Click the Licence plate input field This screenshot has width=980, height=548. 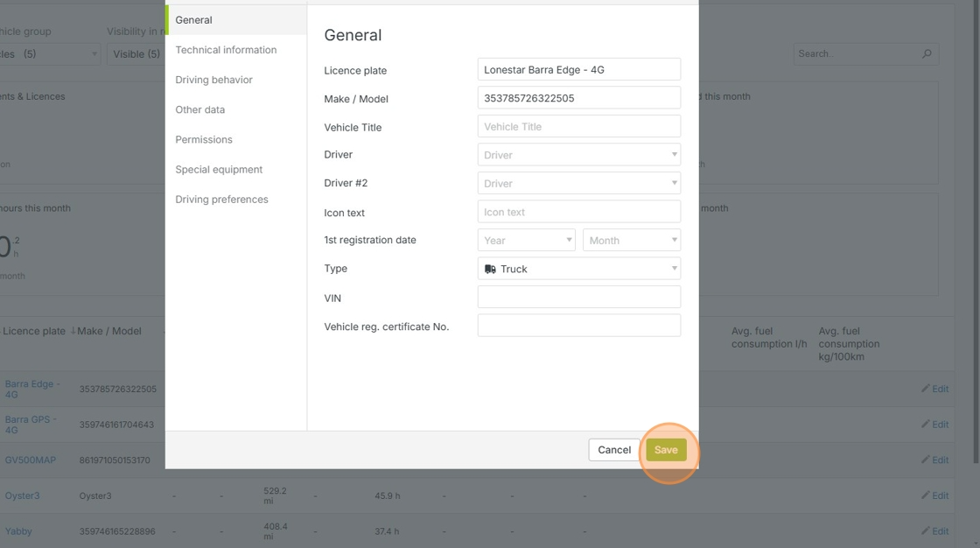pos(578,69)
